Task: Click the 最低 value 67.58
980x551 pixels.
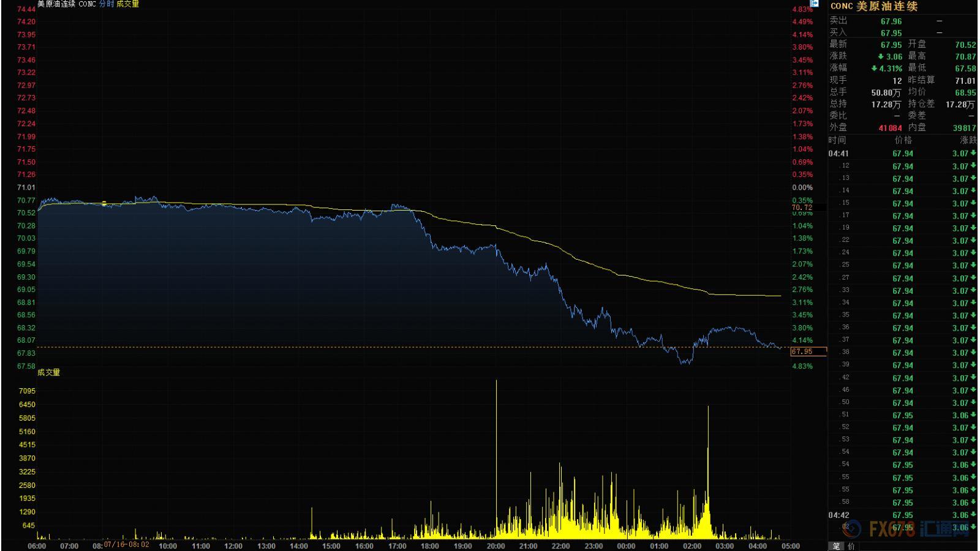Action: point(965,69)
